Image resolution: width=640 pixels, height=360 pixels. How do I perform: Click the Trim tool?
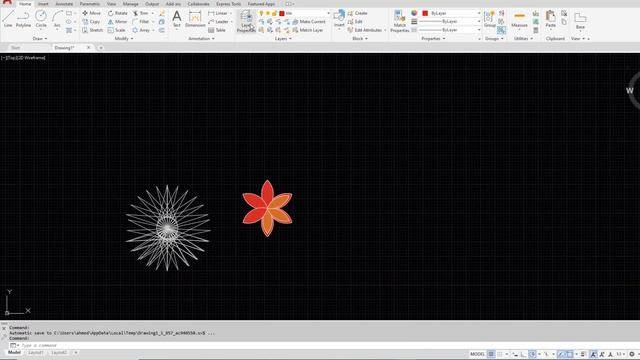point(140,13)
